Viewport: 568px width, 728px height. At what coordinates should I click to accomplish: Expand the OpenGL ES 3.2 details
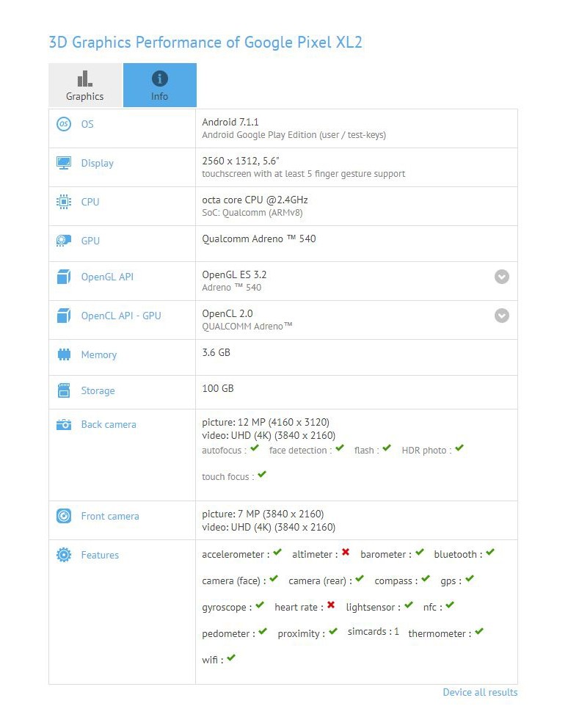pyautogui.click(x=501, y=277)
